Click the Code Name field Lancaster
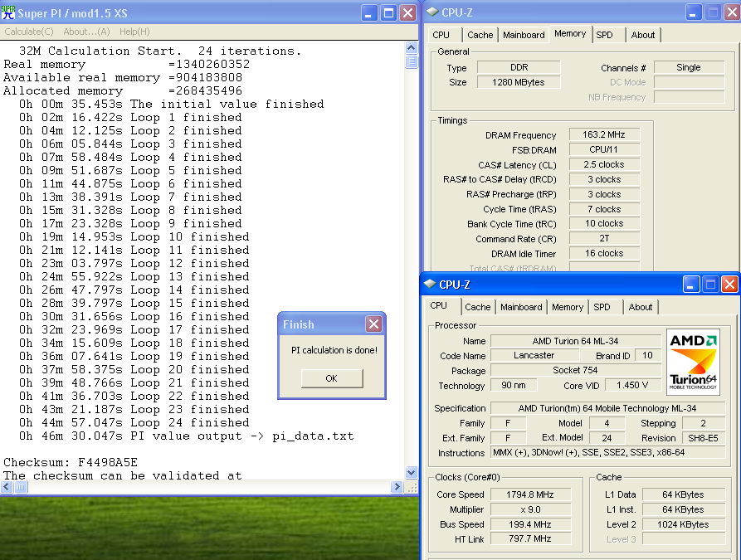Image resolution: width=741 pixels, height=560 pixels. point(534,355)
